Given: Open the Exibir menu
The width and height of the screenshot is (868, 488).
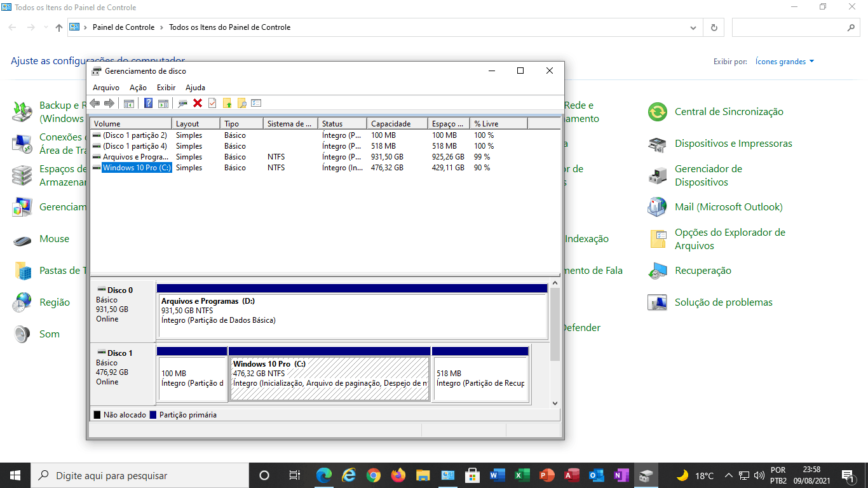Looking at the screenshot, I should tap(166, 88).
